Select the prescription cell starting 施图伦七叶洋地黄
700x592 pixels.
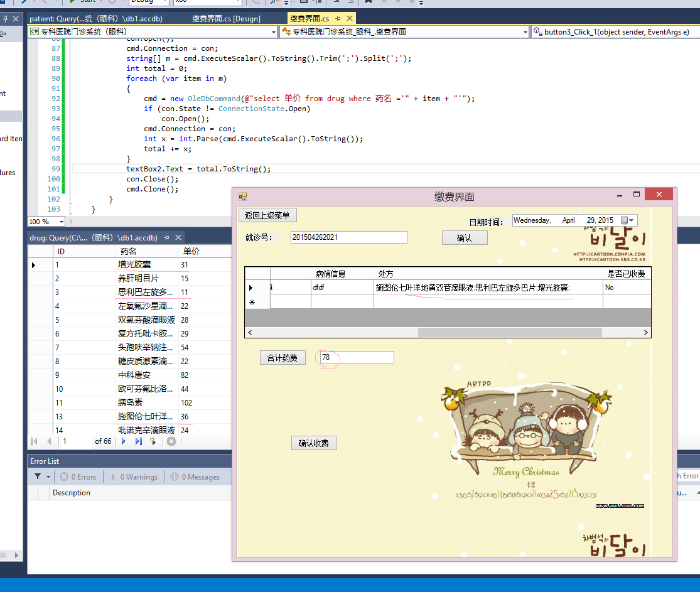tap(488, 288)
